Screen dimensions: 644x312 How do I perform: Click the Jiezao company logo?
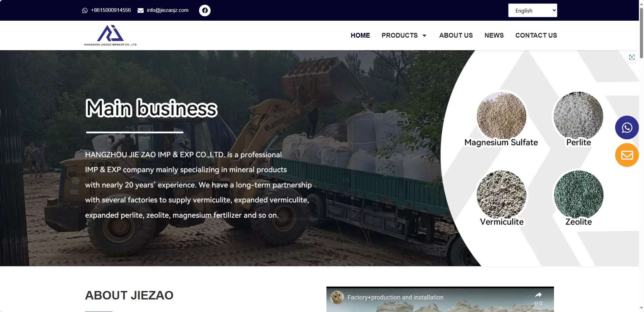click(110, 35)
